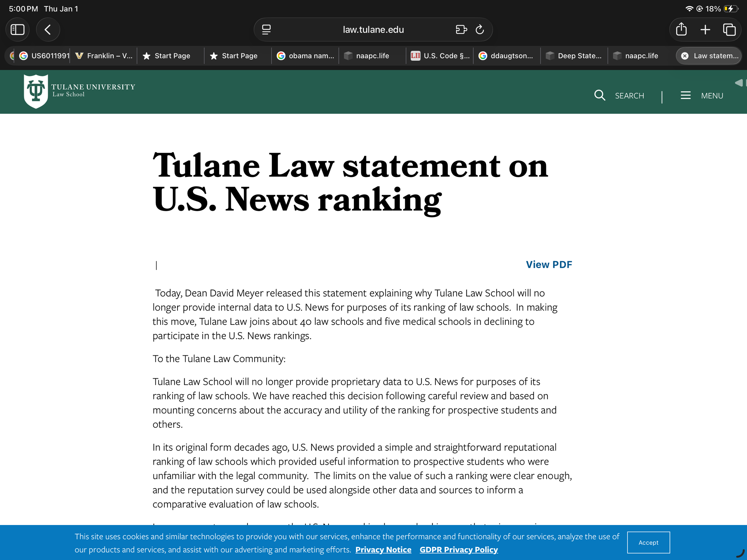Reload the page with refresh icon
747x560 pixels.
[x=480, y=30]
